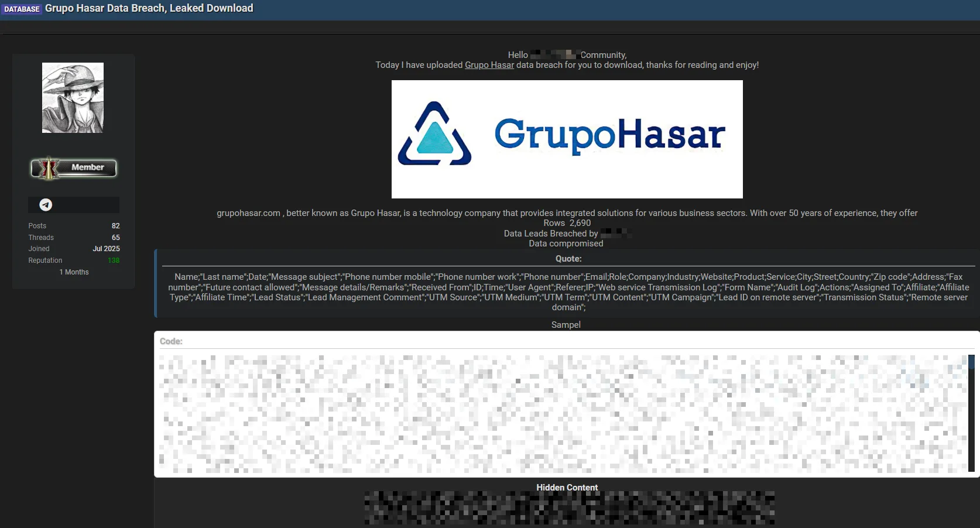Click the Code: label of sample box

tap(171, 341)
